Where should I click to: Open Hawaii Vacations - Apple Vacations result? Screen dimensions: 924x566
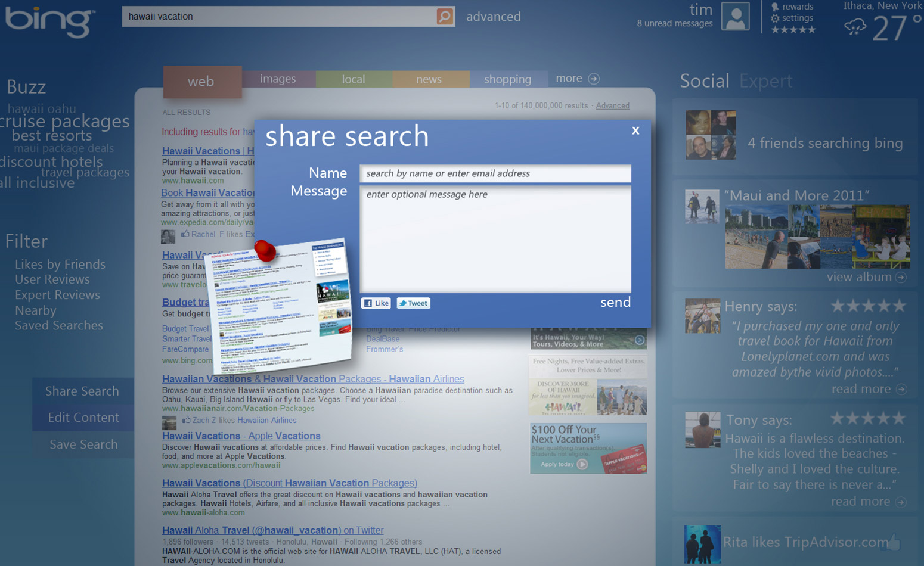[x=241, y=436]
